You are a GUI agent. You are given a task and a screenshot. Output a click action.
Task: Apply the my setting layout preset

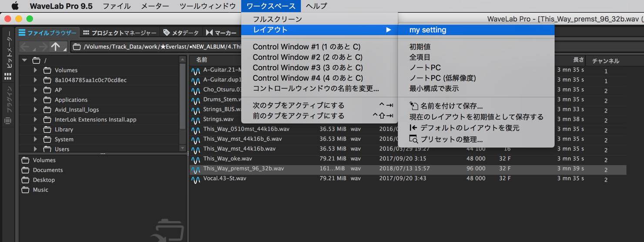click(x=476, y=30)
